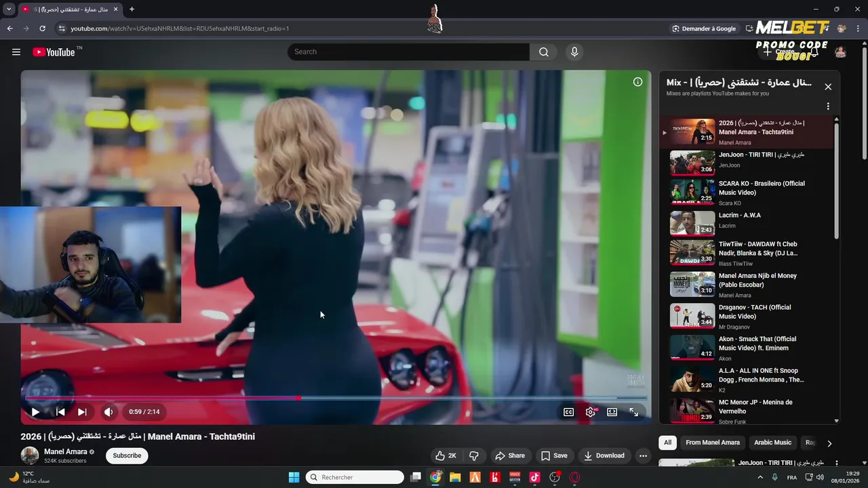Viewport: 868px width, 488px height.
Task: Filter suggestions by Arabic Music chip
Action: (x=772, y=443)
